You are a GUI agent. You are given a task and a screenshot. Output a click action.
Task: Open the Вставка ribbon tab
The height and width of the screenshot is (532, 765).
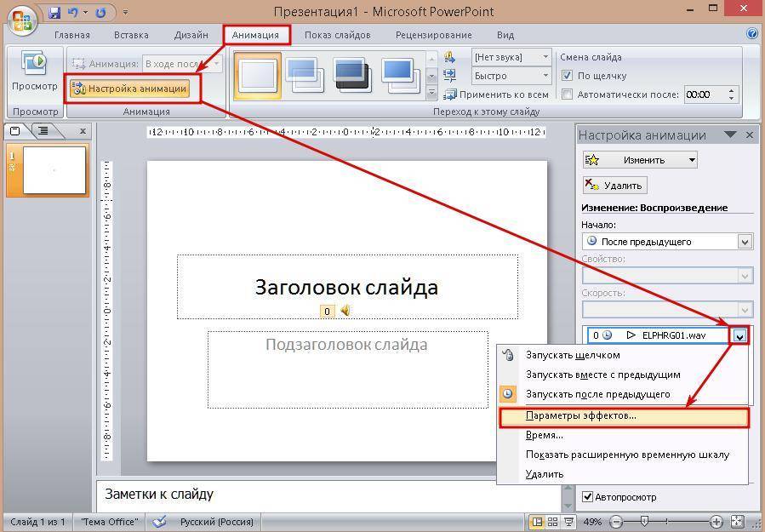(131, 35)
